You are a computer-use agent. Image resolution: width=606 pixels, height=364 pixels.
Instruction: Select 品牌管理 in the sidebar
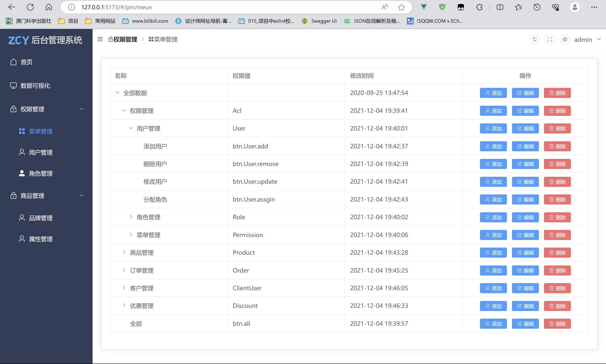46,218
